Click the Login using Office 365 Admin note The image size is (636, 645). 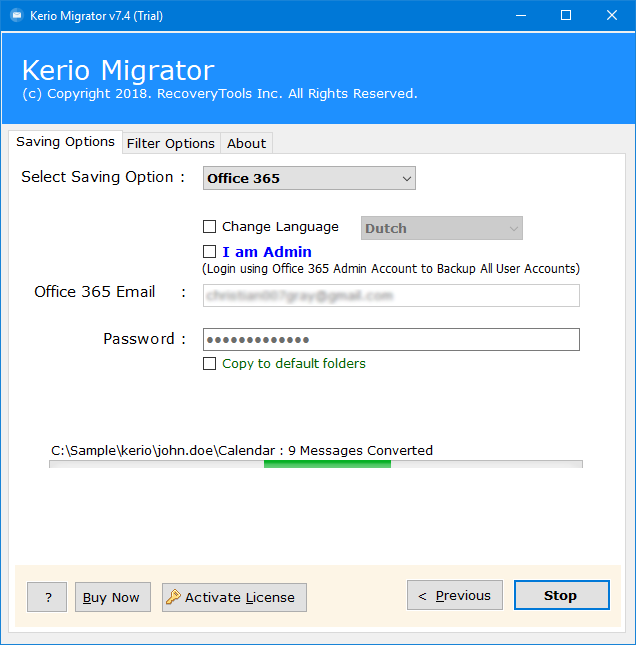click(x=391, y=269)
